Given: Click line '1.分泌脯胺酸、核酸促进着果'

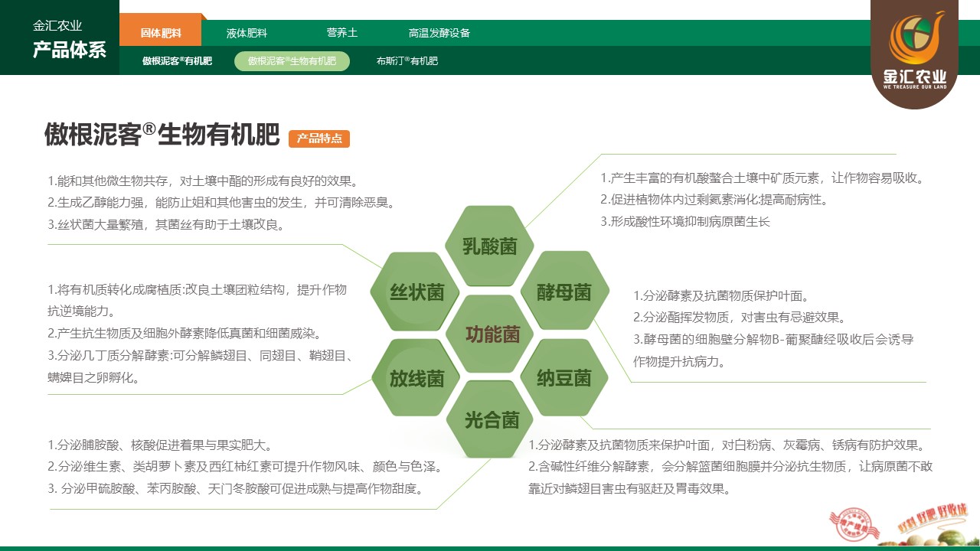Looking at the screenshot, I should tap(160, 445).
